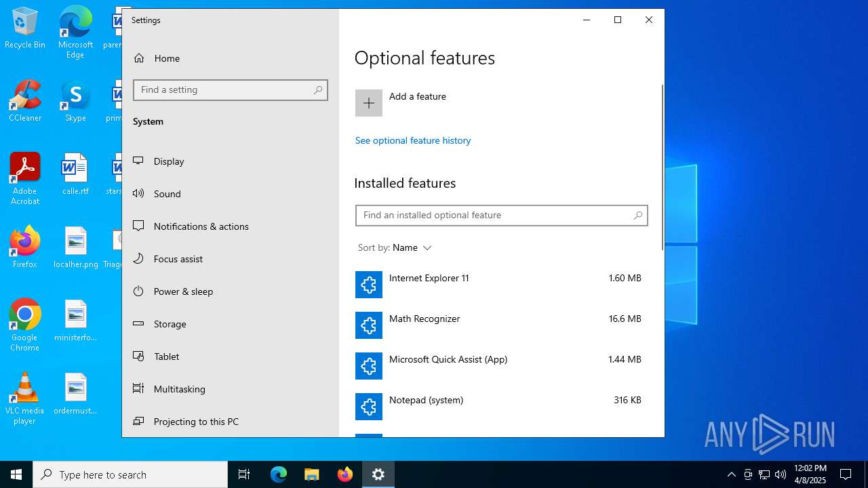Click the Display monitor icon

[x=138, y=161]
